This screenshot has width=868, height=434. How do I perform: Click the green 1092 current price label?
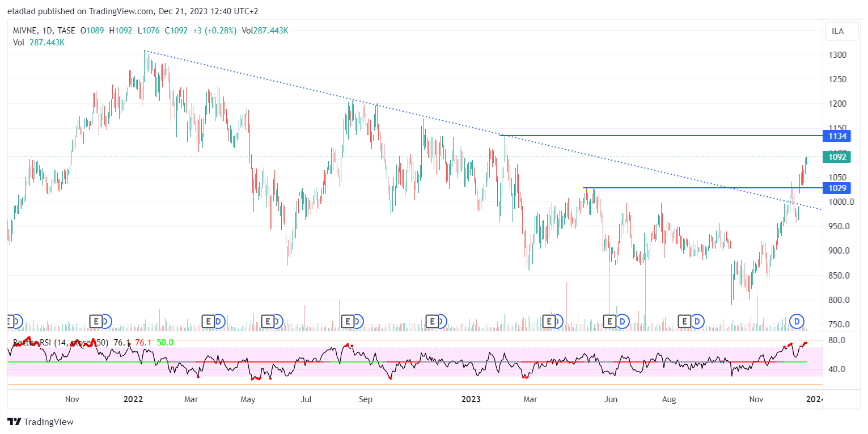[x=837, y=157]
